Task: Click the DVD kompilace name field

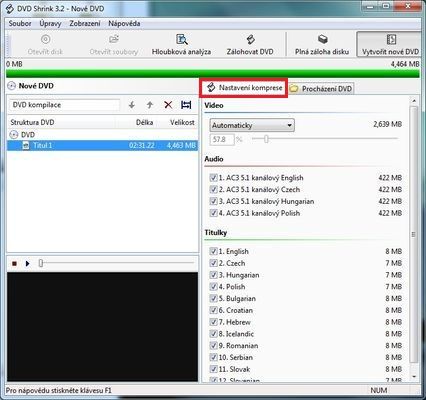Action: (x=64, y=105)
